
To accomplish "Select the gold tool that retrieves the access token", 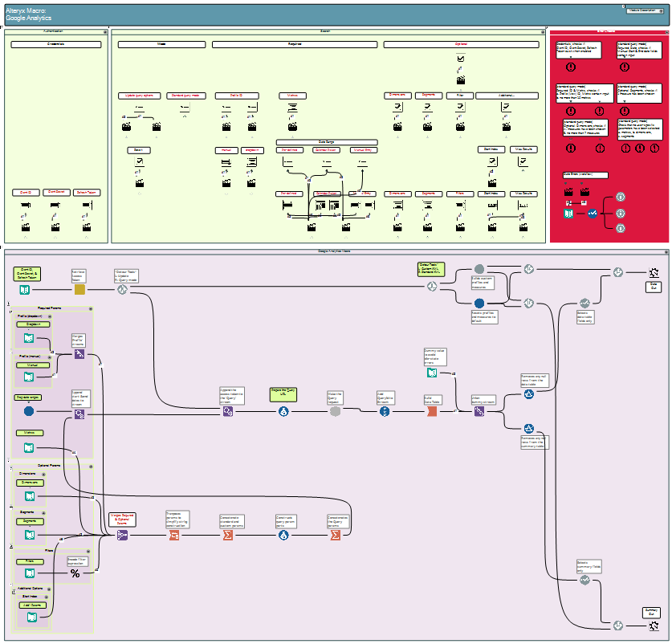I will click(x=79, y=290).
